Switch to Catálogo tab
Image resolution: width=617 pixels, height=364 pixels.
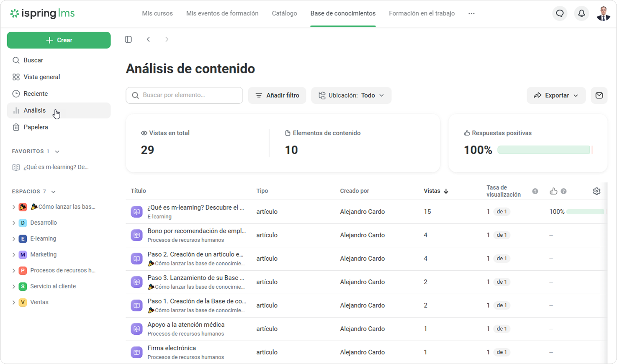(284, 13)
